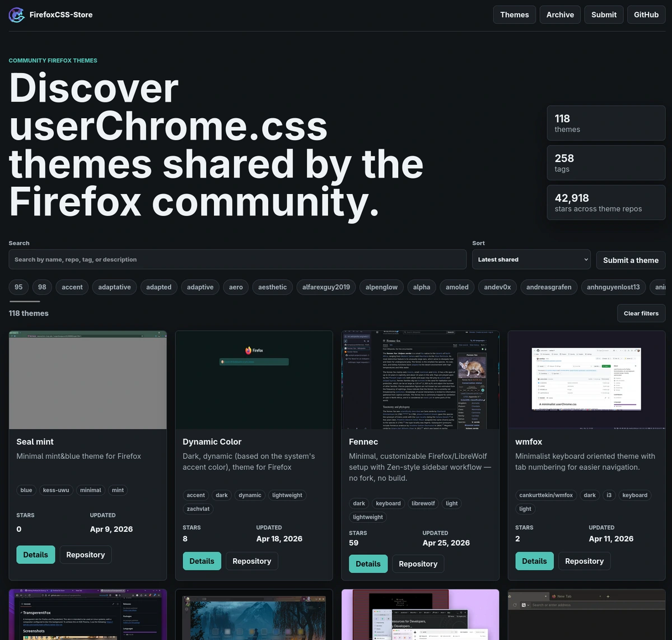The image size is (672, 640).
Task: Open the Seal mint preview thumbnail
Action: 88,380
